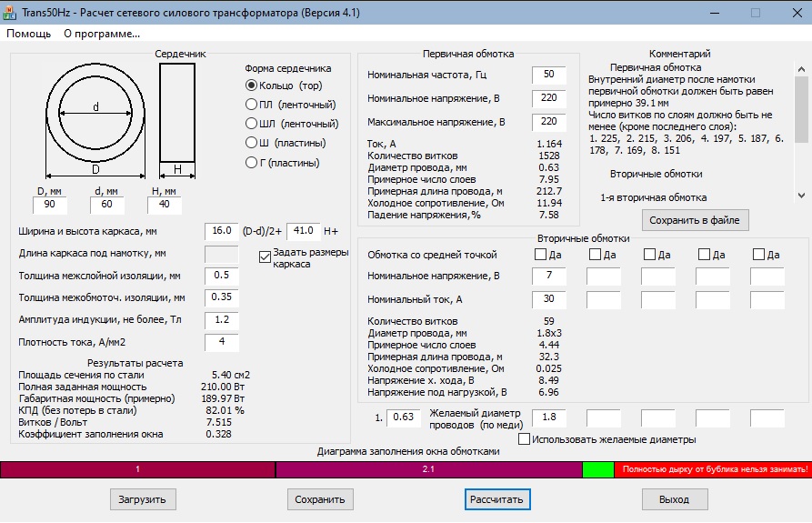The image size is (812, 523).
Task: Select the Кольцо (тор) core shape
Action: pos(252,85)
